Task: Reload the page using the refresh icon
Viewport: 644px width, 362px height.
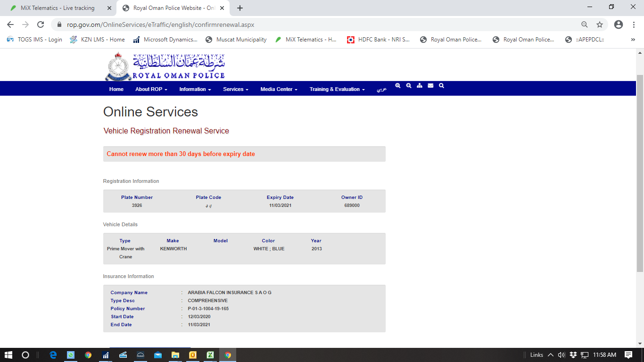Action: tap(41, 25)
